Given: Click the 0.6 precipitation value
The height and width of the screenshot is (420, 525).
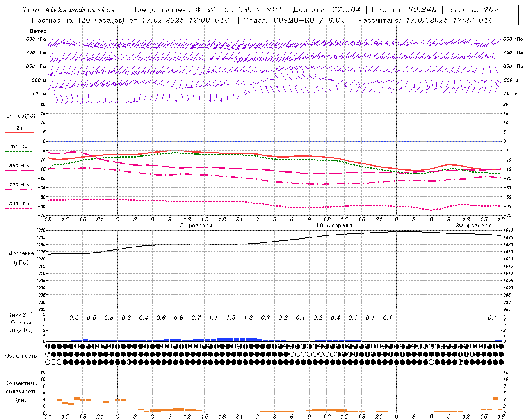Looking at the screenshot, I should (161, 317).
